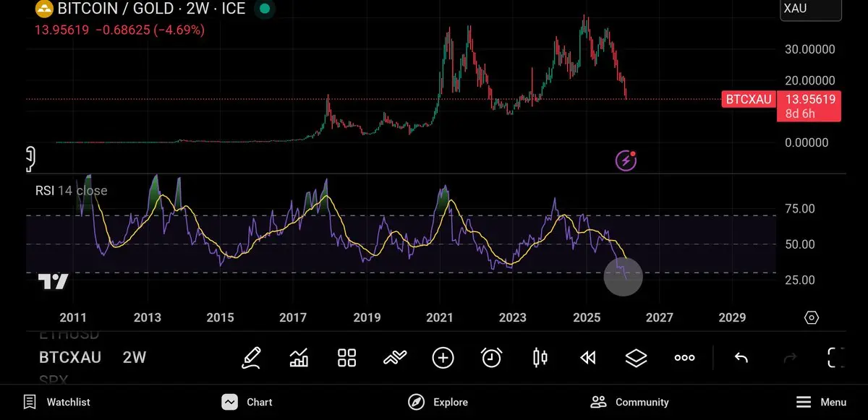This screenshot has width=868, height=420.
Task: Click the 0.00000 price axis label
Action: tap(807, 142)
